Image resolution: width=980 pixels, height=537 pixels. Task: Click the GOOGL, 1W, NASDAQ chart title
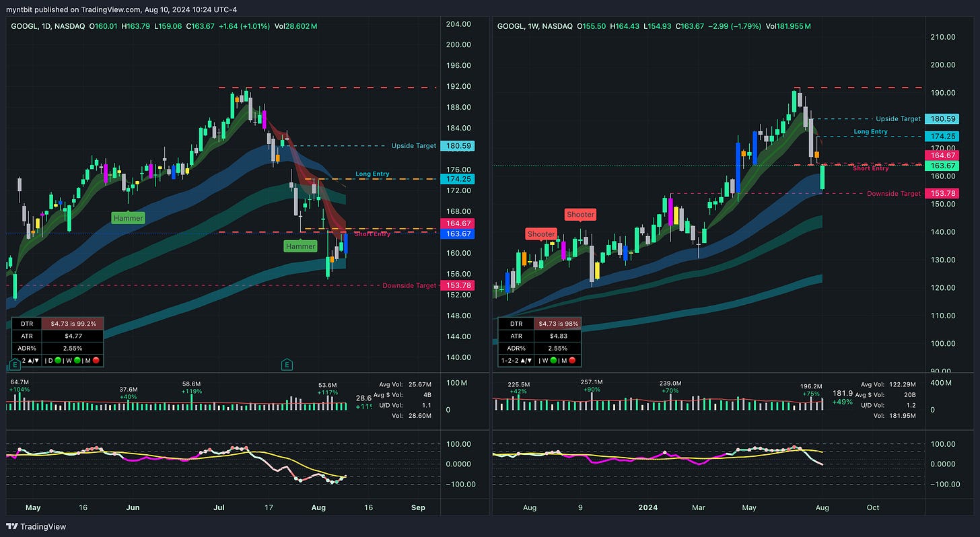535,26
